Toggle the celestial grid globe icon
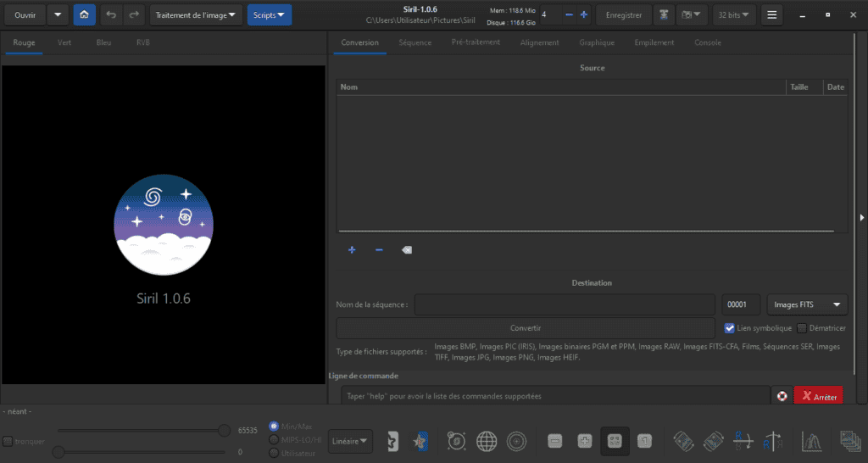868x463 pixels. (x=487, y=442)
